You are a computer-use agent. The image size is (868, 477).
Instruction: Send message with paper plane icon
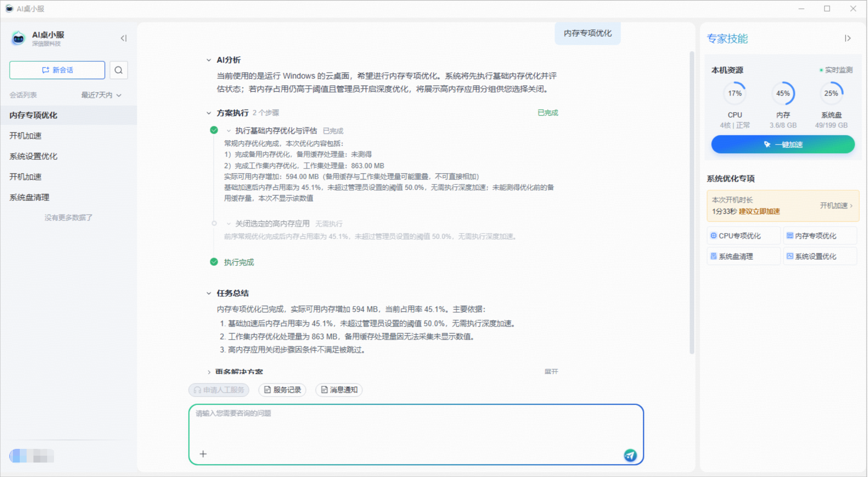click(630, 455)
